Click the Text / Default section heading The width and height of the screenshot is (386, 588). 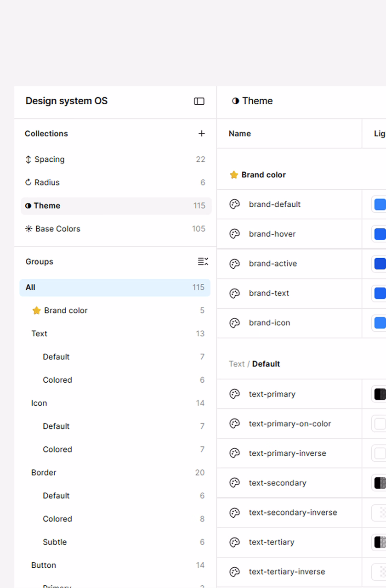click(254, 364)
